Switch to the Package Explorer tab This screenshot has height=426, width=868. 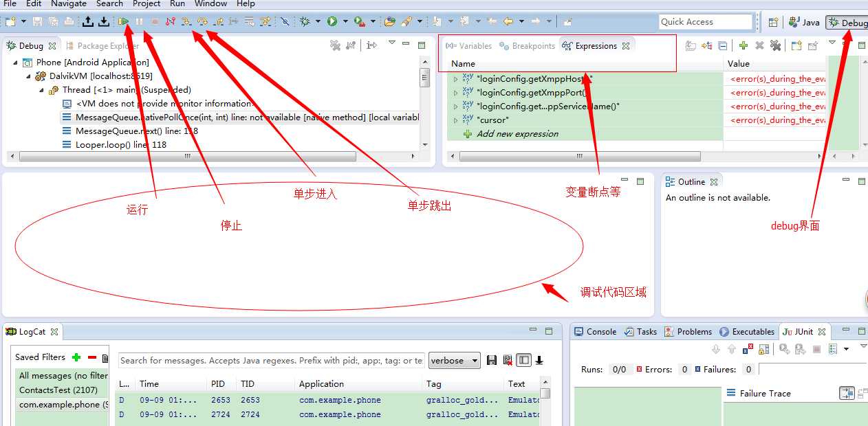[101, 46]
